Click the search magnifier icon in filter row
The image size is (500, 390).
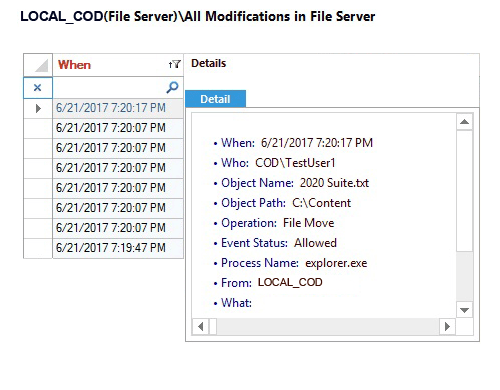(172, 87)
